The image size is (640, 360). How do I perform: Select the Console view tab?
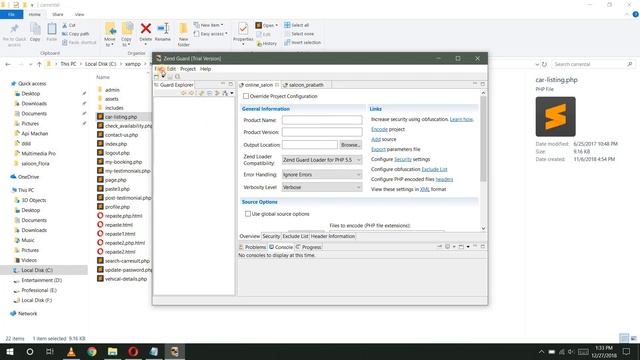(x=281, y=247)
